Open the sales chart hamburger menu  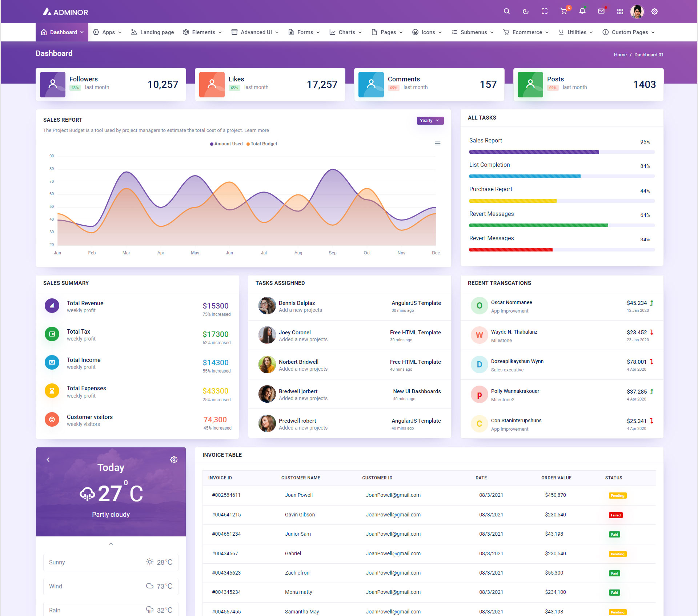click(x=437, y=144)
